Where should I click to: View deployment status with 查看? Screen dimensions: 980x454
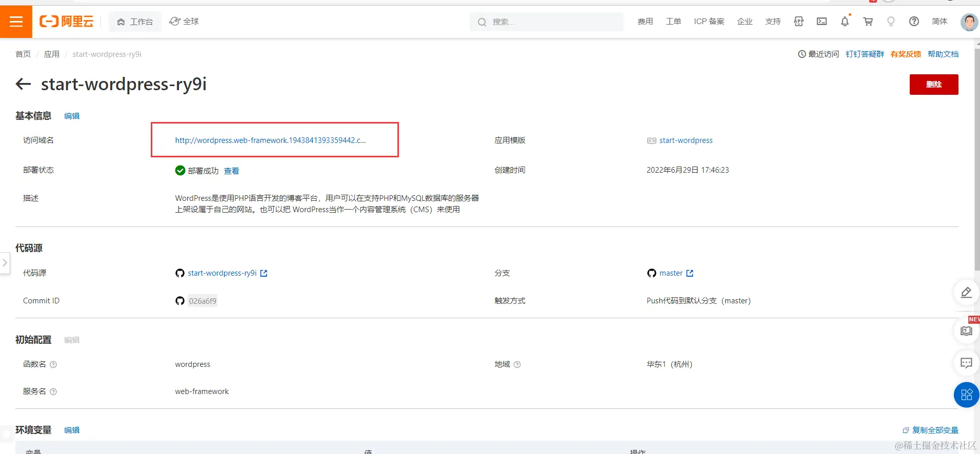231,171
